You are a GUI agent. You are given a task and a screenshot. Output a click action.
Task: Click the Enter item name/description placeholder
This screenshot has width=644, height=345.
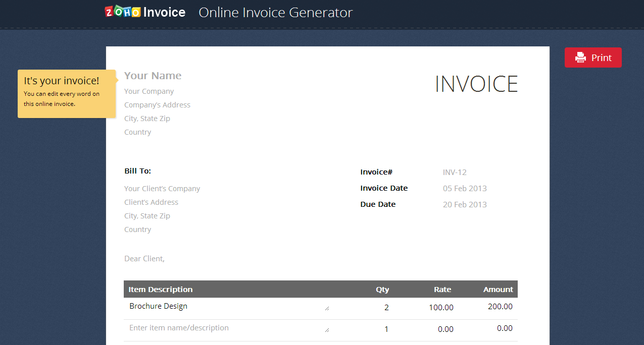tap(179, 328)
